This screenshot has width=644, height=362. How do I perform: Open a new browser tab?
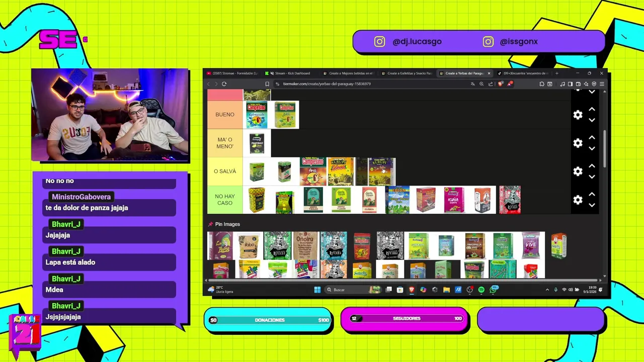tap(556, 73)
